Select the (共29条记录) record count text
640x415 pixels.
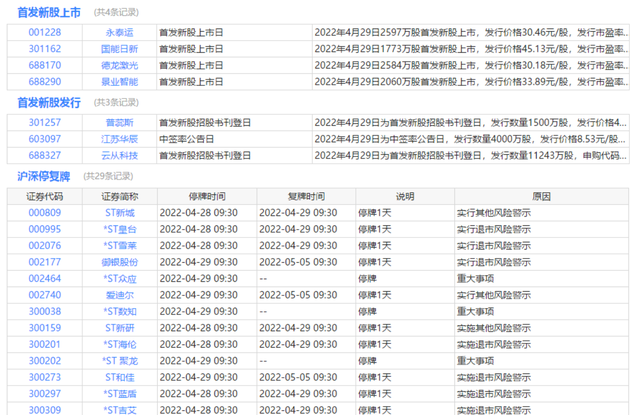[x=109, y=176]
